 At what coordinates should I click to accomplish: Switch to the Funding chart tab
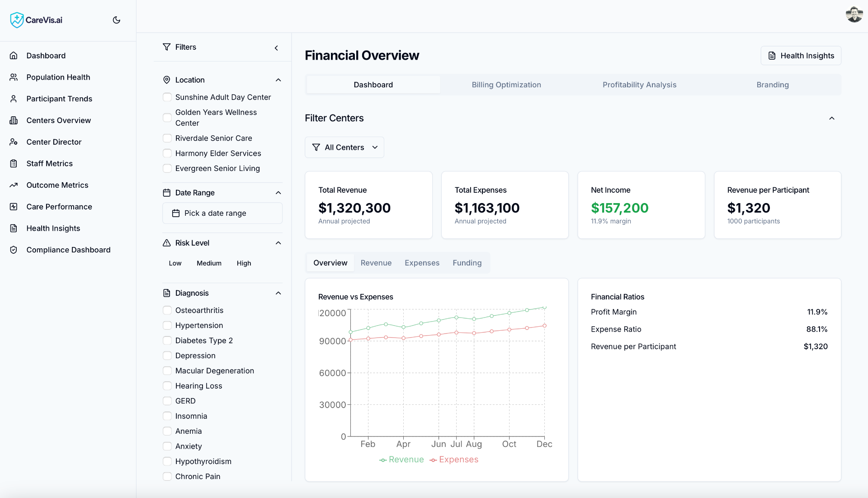tap(467, 263)
